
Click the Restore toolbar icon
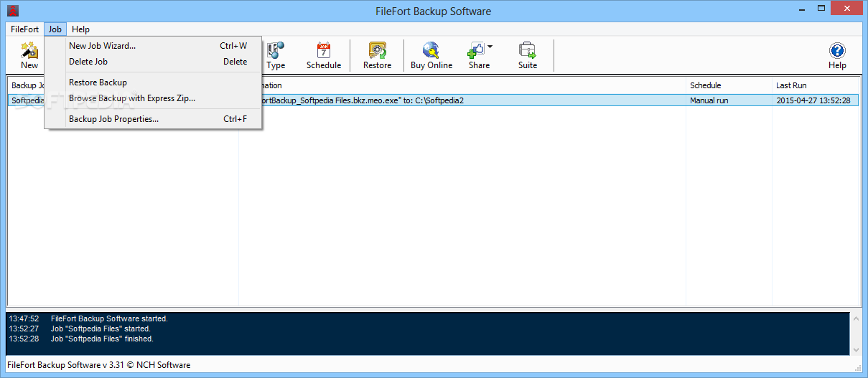[x=377, y=50]
